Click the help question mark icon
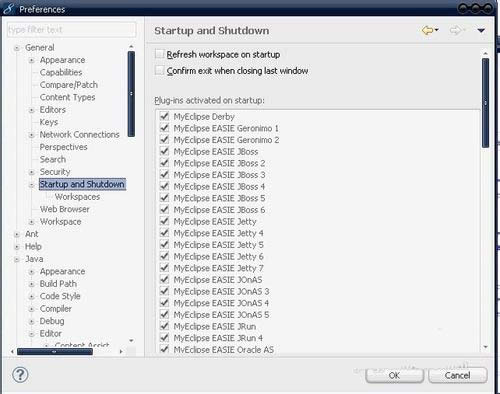Screen dimensions: 500x394 tap(20, 375)
